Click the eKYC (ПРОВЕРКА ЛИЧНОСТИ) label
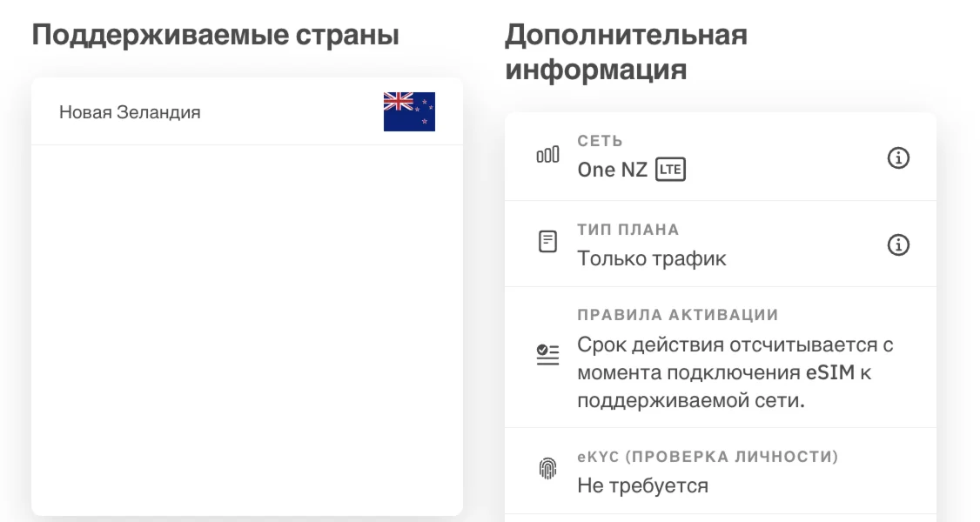Viewport: 980px width, 522px height. [707, 457]
